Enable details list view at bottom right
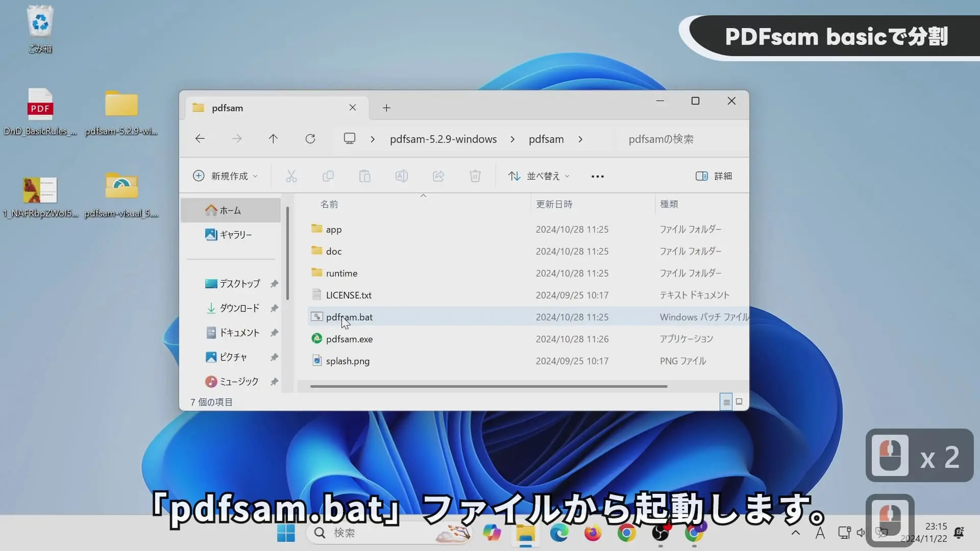The height and width of the screenshot is (551, 980). 726,402
